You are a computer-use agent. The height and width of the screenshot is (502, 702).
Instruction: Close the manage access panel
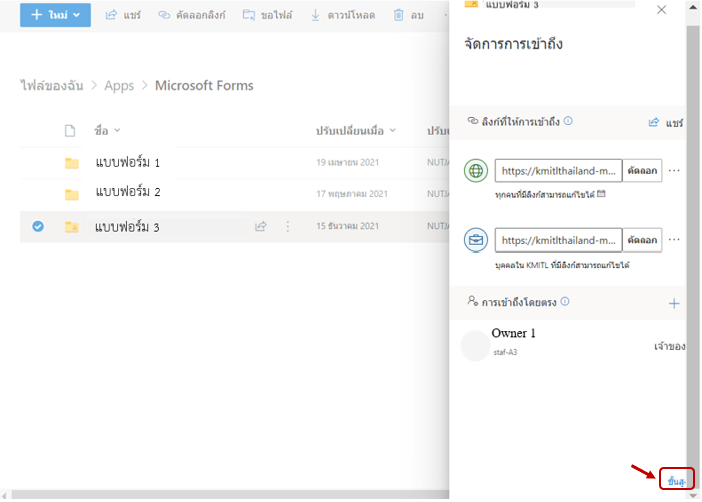pyautogui.click(x=661, y=10)
